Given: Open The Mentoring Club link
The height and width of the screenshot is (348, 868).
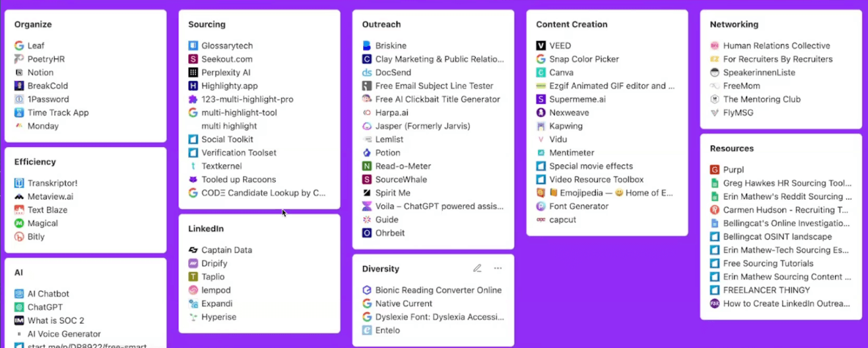Looking at the screenshot, I should [x=762, y=99].
